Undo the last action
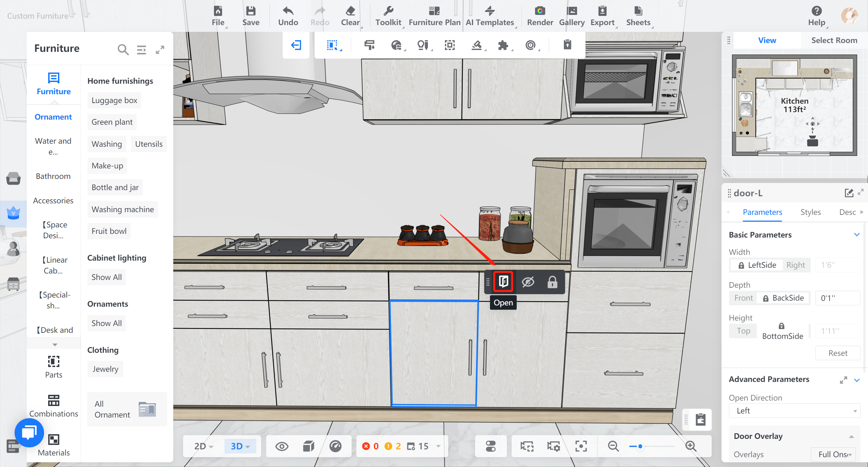This screenshot has width=868, height=467. [288, 16]
